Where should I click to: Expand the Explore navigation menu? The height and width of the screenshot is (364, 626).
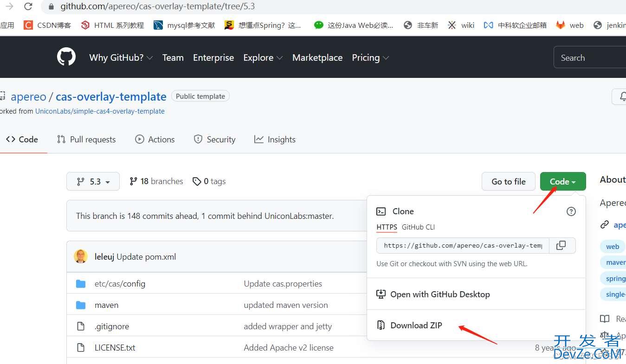[263, 57]
